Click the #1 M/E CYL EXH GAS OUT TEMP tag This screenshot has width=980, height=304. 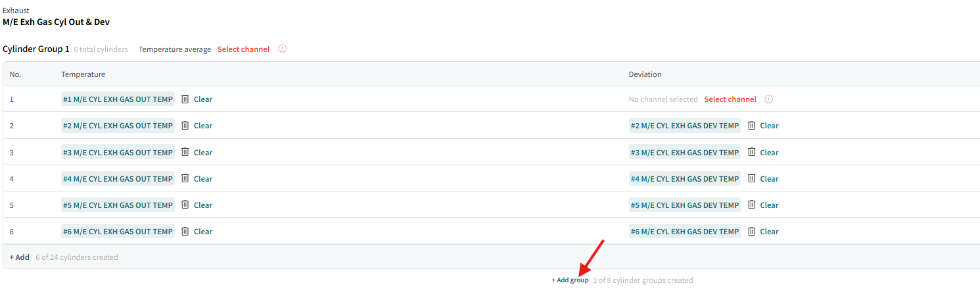pyautogui.click(x=118, y=99)
